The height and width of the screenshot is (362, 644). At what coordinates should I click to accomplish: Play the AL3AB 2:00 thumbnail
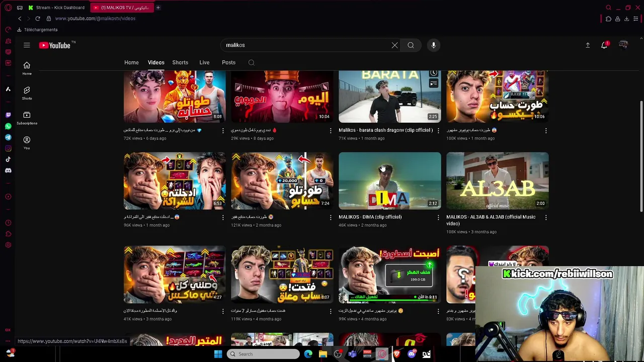[x=498, y=181]
